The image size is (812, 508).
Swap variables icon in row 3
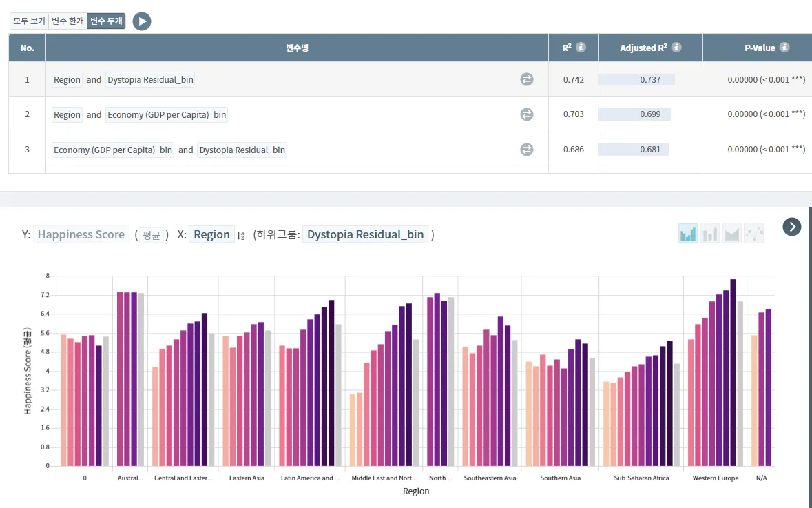tap(527, 150)
